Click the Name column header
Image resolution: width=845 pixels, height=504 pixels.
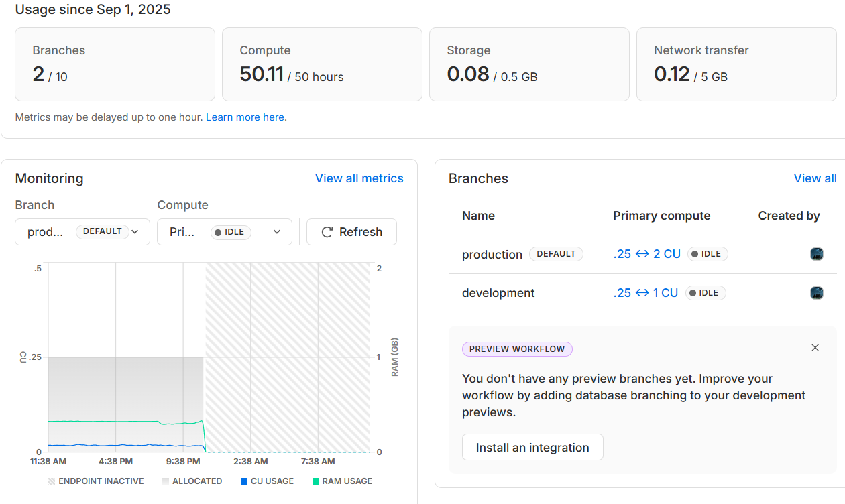478,216
